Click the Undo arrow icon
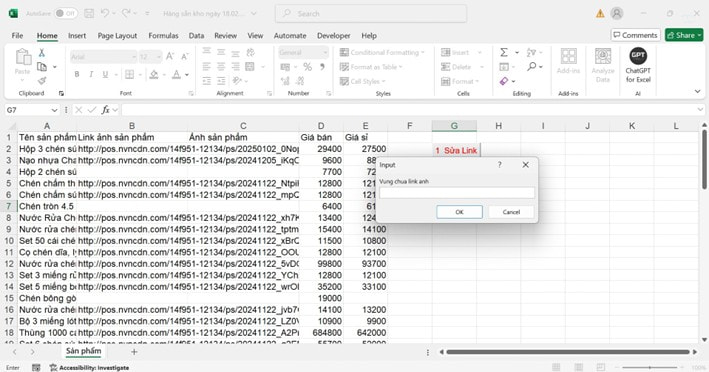 pyautogui.click(x=105, y=14)
